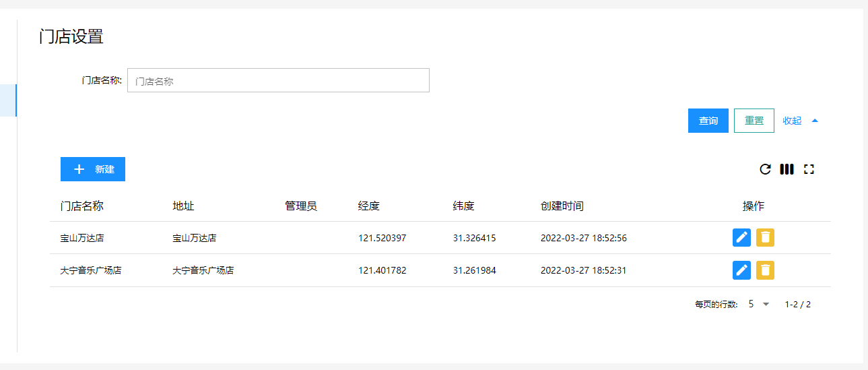Open the column settings icon
The height and width of the screenshot is (370, 868).
click(787, 169)
